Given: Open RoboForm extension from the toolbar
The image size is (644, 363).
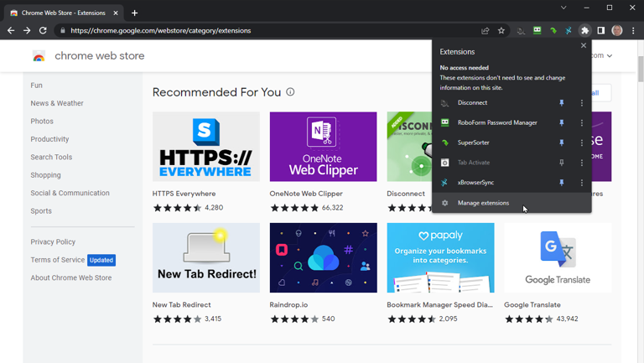Looking at the screenshot, I should pos(537,30).
